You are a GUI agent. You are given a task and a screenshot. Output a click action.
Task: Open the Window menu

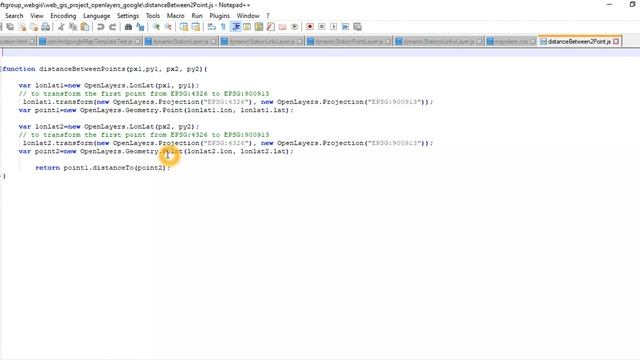coord(248,16)
